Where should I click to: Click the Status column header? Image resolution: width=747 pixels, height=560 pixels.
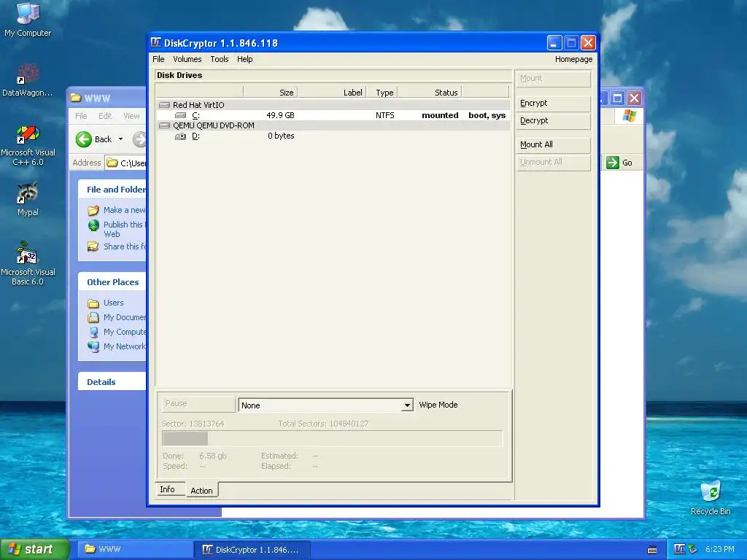point(430,93)
